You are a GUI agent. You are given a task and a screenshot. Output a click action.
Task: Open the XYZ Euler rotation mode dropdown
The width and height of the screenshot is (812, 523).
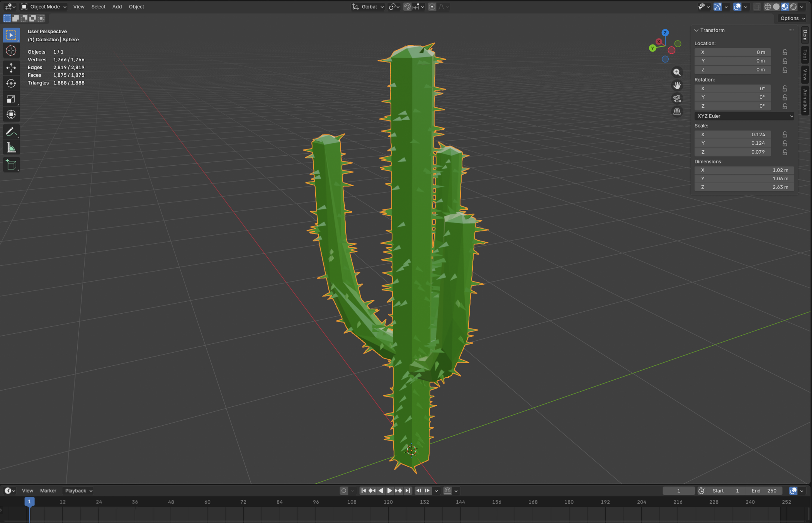744,116
